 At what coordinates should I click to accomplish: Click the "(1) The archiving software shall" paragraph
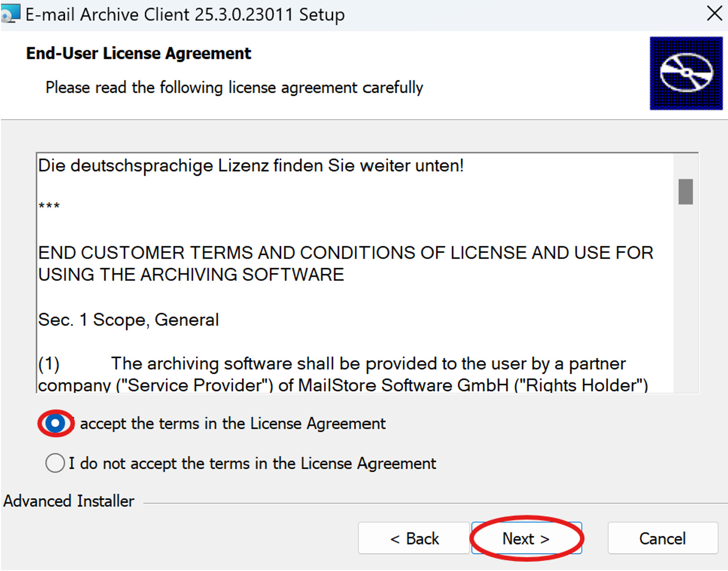point(343,374)
